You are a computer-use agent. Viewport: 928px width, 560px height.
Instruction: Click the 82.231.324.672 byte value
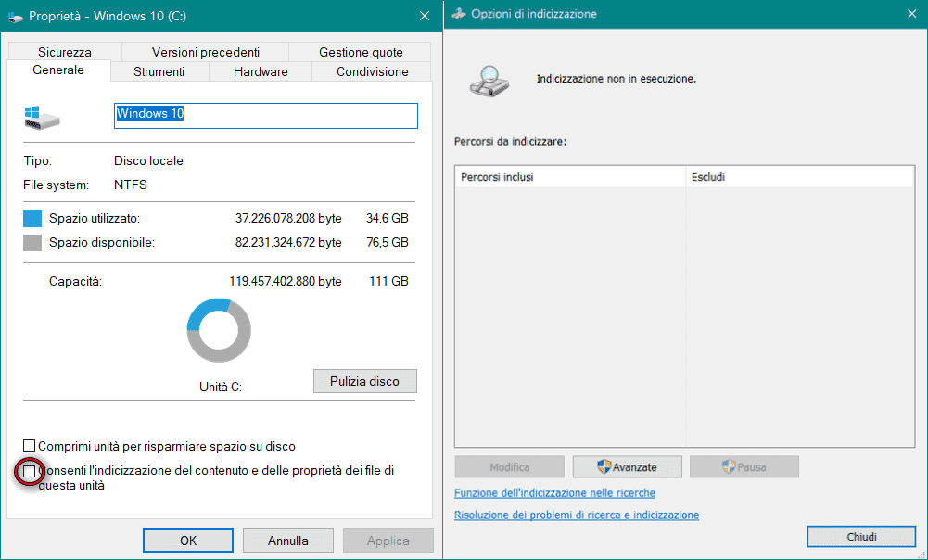288,243
